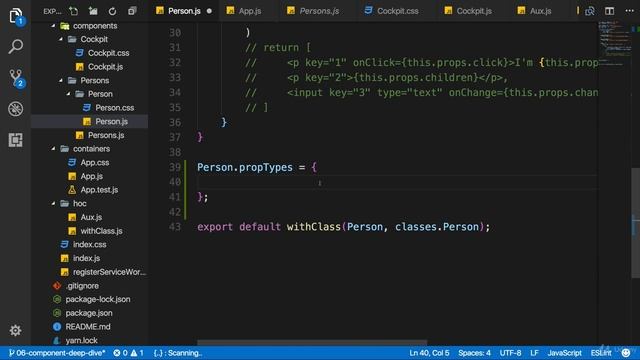The width and height of the screenshot is (640, 360).
Task: Open the editor More Actions ellipsis
Action: [x=629, y=11]
